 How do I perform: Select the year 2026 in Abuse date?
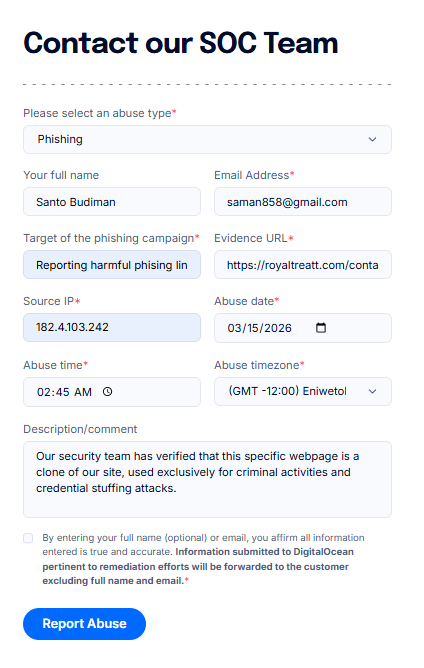[x=277, y=328]
